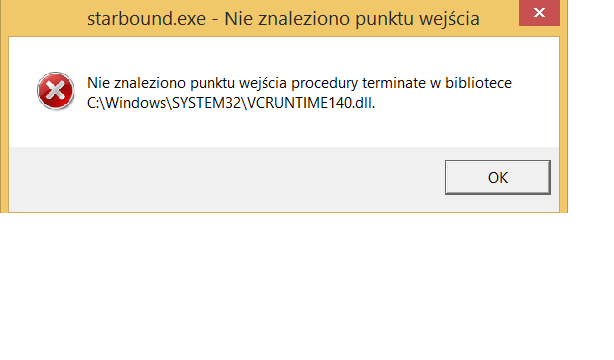Image resolution: width=614 pixels, height=360 pixels.
Task: Click the SYSTEM32 folder in the path
Action: coord(206,103)
